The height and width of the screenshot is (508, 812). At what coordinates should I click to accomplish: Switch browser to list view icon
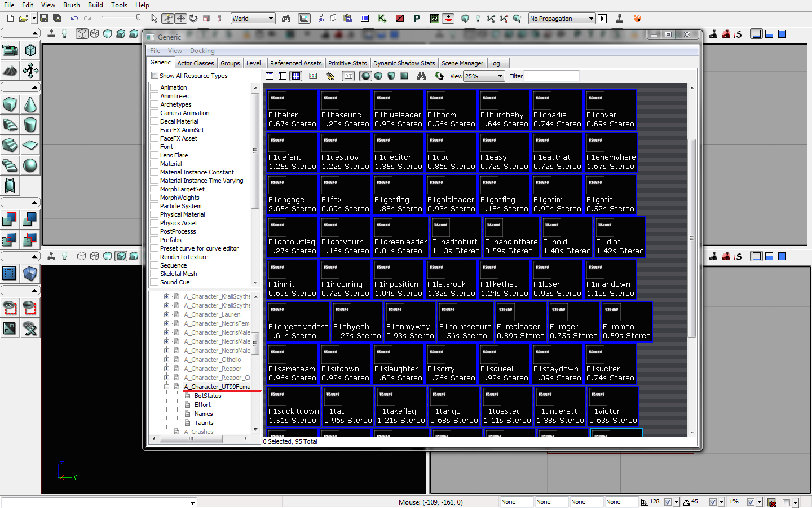[270, 76]
